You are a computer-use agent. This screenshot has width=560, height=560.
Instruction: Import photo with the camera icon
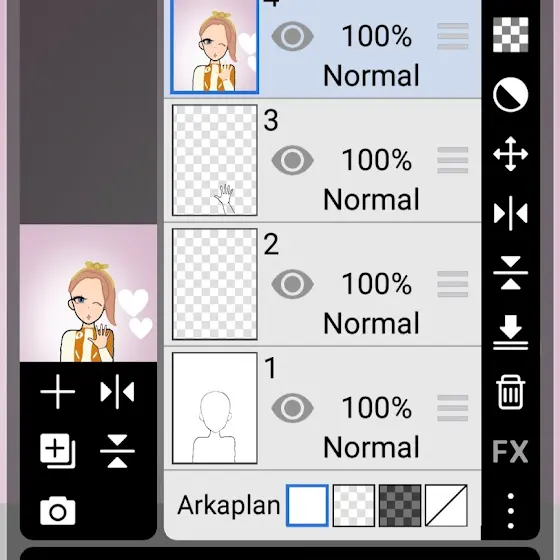click(x=58, y=511)
